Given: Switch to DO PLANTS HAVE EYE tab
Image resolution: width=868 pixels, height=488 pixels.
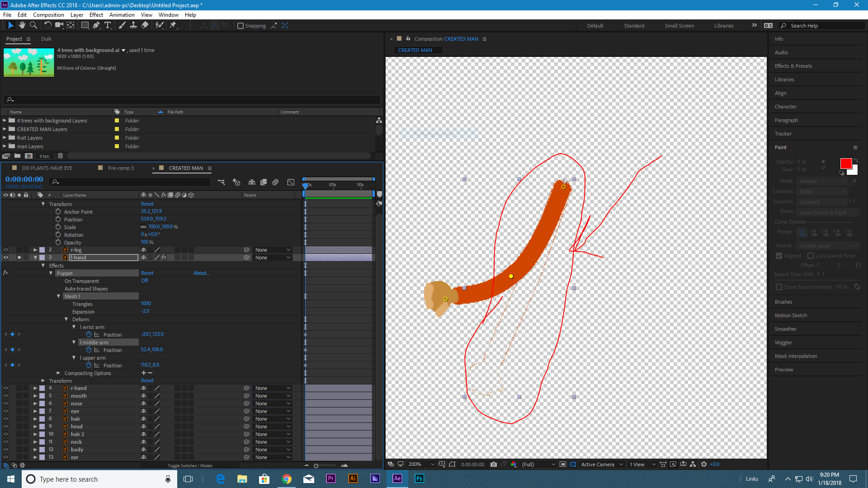Looking at the screenshot, I should pos(47,168).
